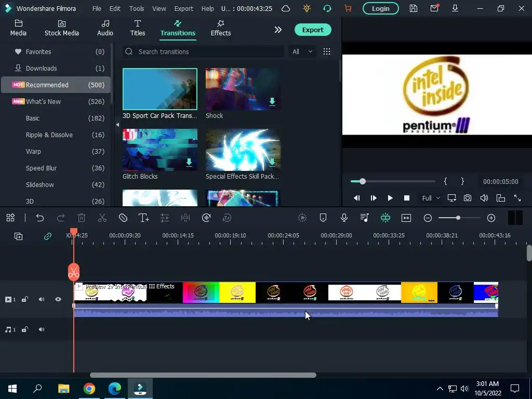This screenshot has height=399, width=532.
Task: Select the Ripple & Dissolve category
Action: [x=56, y=135]
